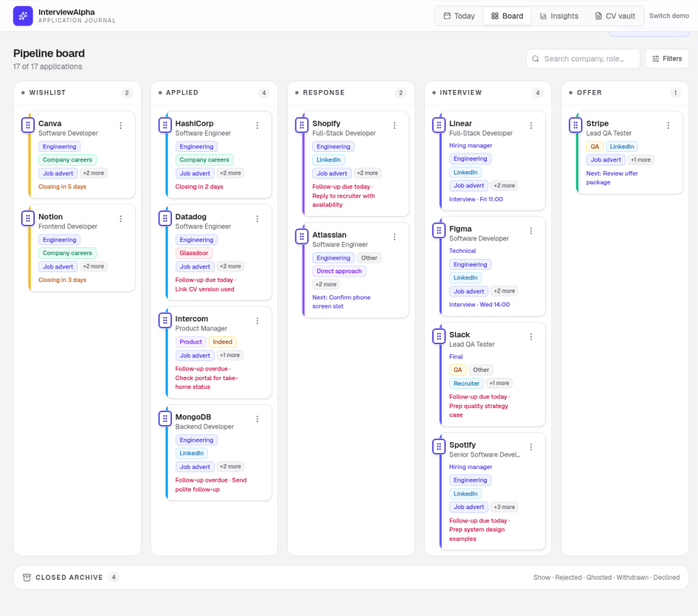The width and height of the screenshot is (698, 616).
Task: Expand +2 more tags on Atlassian card
Action: [326, 284]
